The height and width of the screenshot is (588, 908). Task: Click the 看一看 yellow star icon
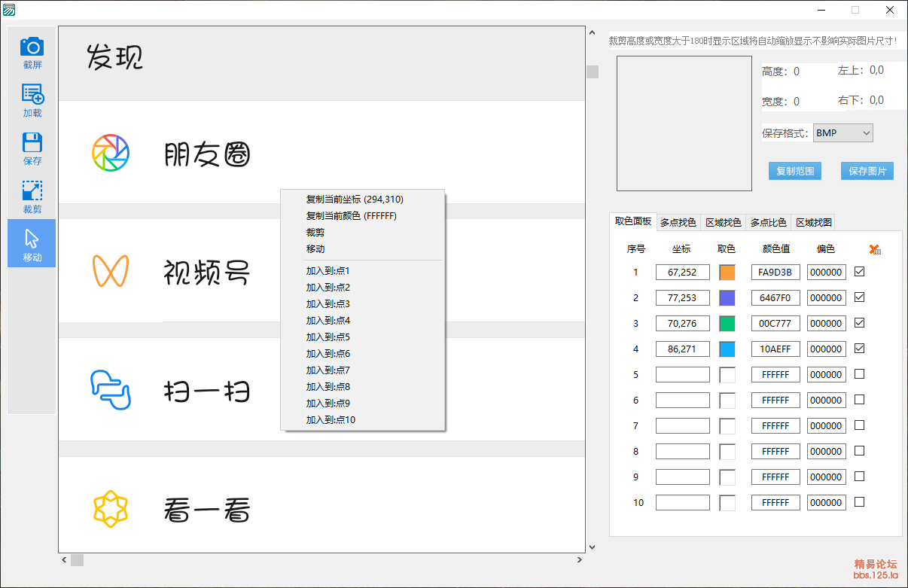click(x=111, y=509)
